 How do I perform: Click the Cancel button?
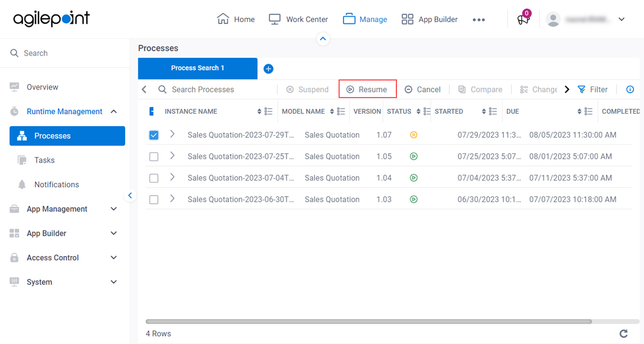coord(423,90)
